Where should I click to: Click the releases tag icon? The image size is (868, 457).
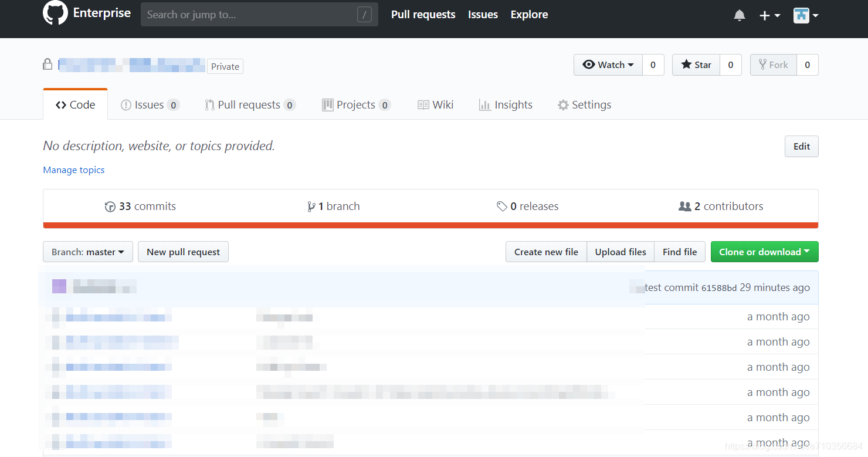click(x=502, y=206)
